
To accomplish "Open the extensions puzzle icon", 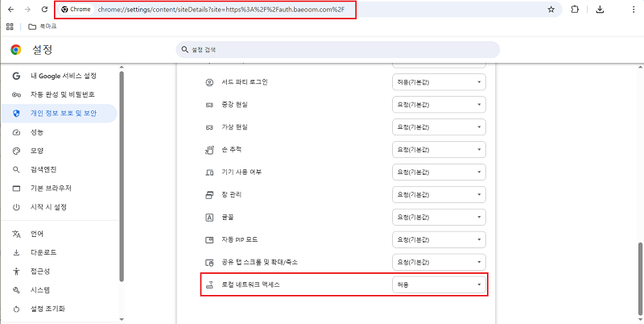I will [x=575, y=10].
